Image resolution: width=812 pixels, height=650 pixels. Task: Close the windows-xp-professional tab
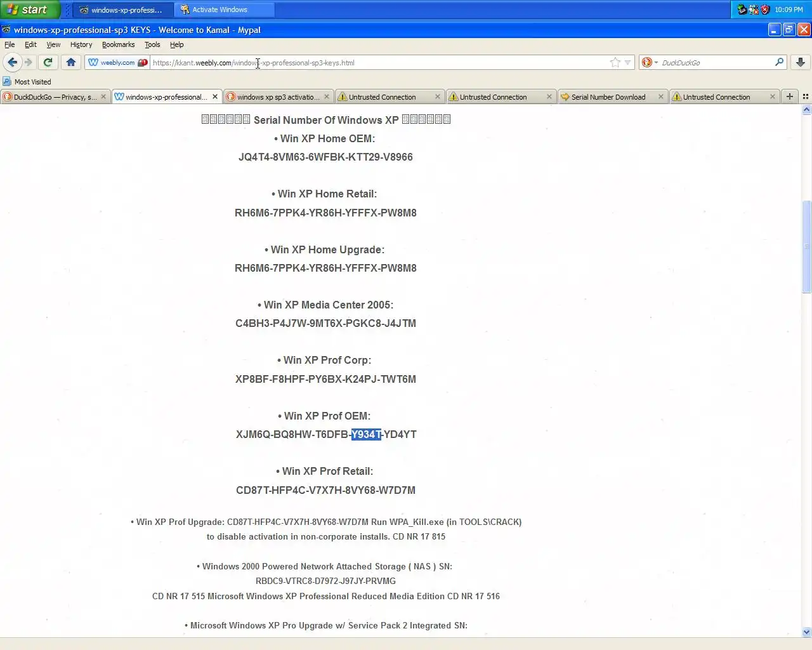pyautogui.click(x=215, y=96)
